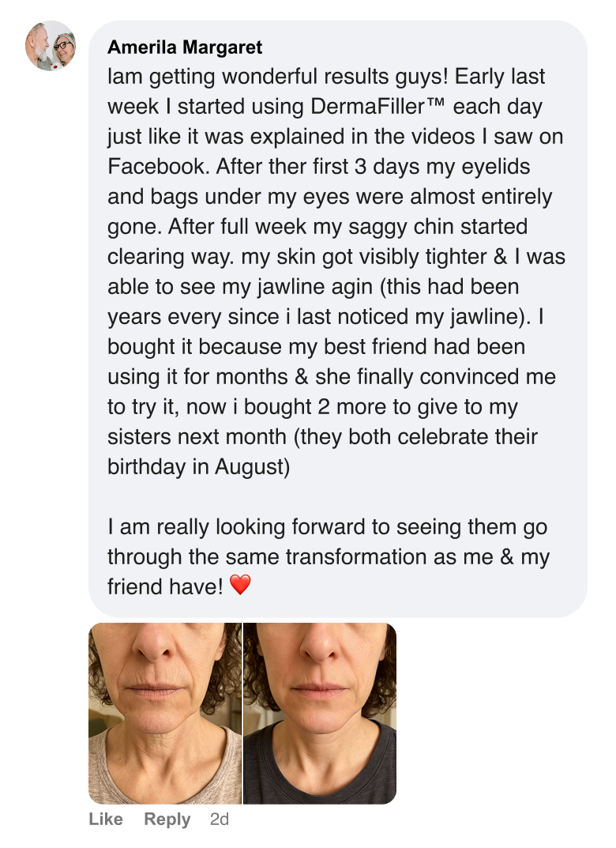
Task: Open the left before photo
Action: 165,713
